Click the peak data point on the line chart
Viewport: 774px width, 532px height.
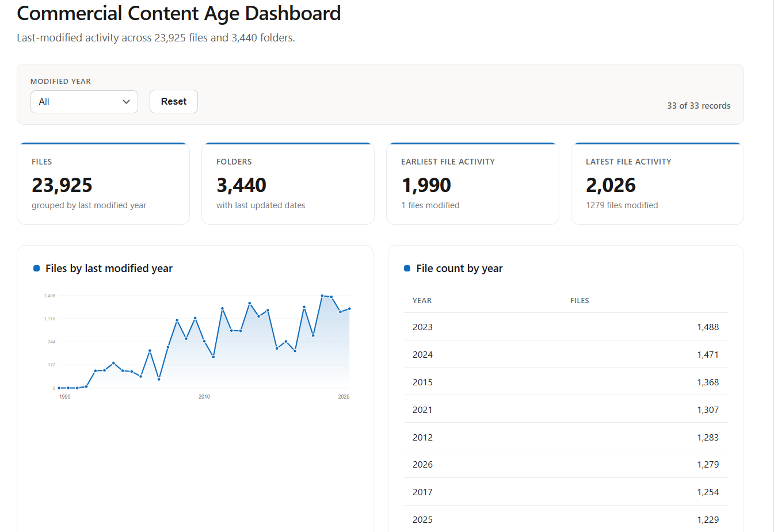point(322,296)
